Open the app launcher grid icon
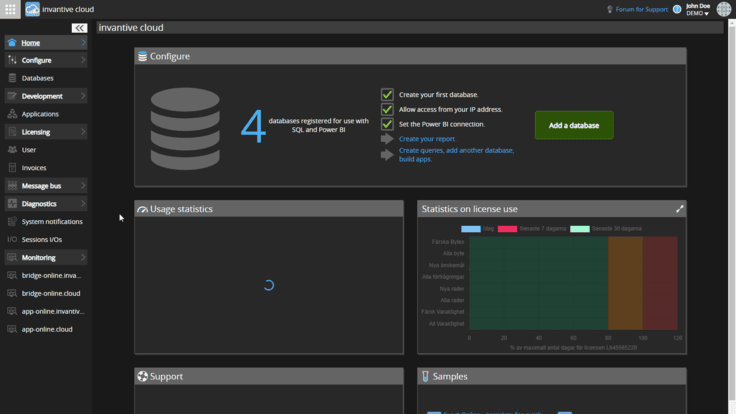The image size is (736, 414). tap(10, 9)
